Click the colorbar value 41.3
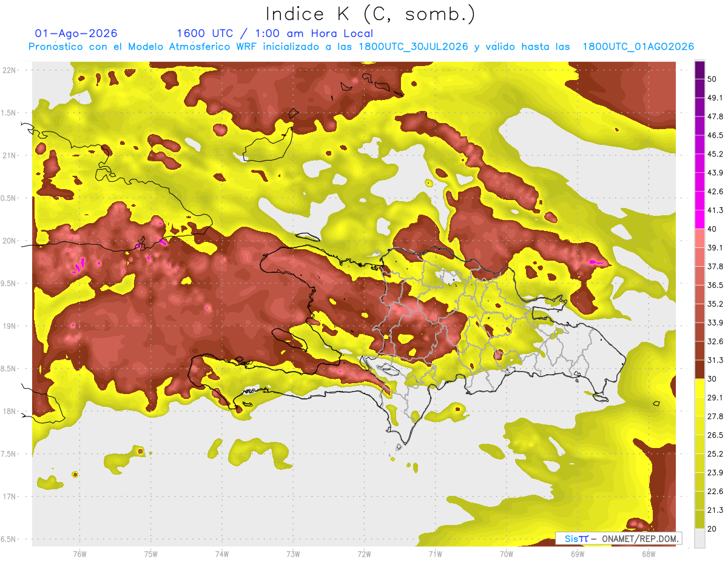The width and height of the screenshot is (728, 562). point(715,210)
